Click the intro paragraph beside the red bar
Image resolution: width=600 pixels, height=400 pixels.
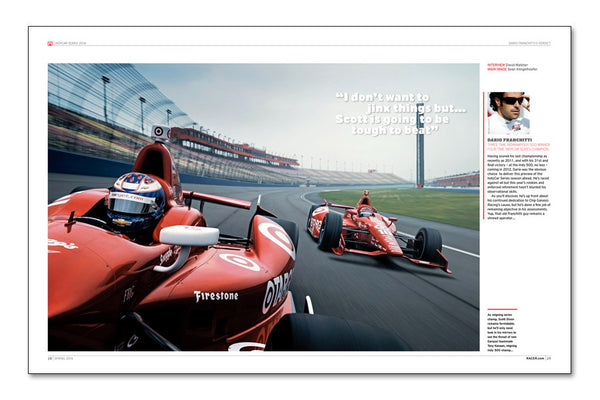[518, 187]
